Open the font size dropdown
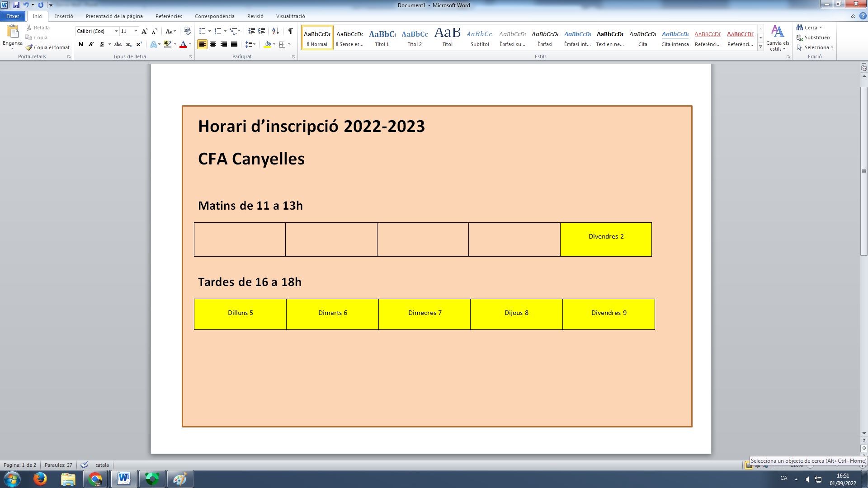The width and height of the screenshot is (868, 488). [x=136, y=31]
